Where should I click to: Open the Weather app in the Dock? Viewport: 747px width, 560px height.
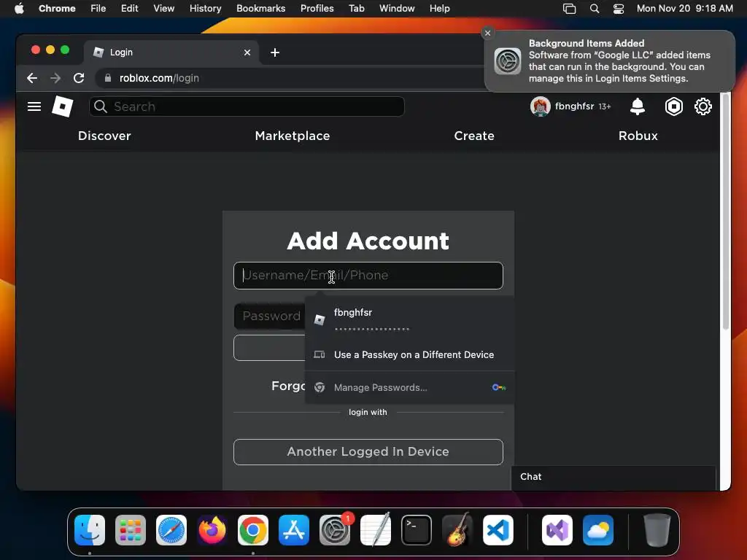[598, 530]
